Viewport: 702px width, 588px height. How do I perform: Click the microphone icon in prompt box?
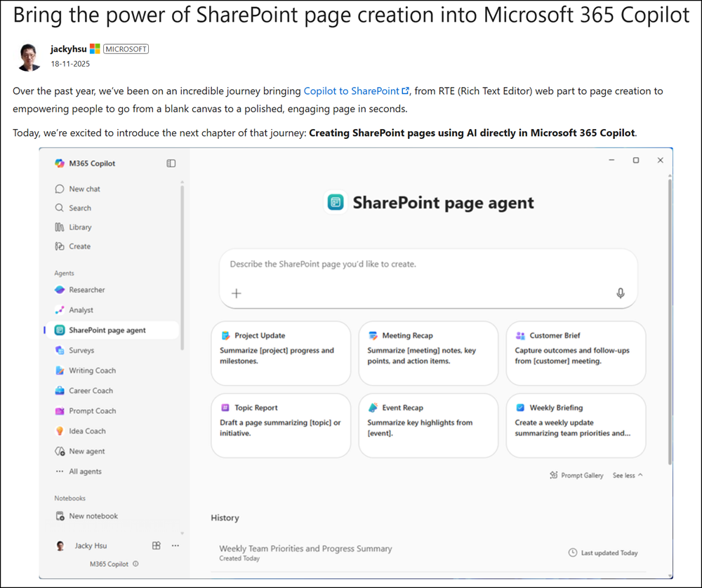point(621,293)
